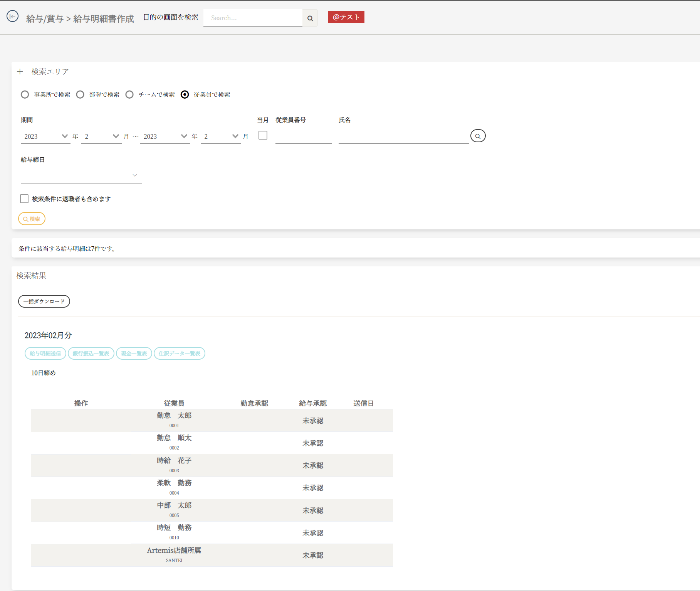Viewport: 700px width, 591px height.
Task: Tick the 当月 checkbox
Action: click(x=263, y=135)
